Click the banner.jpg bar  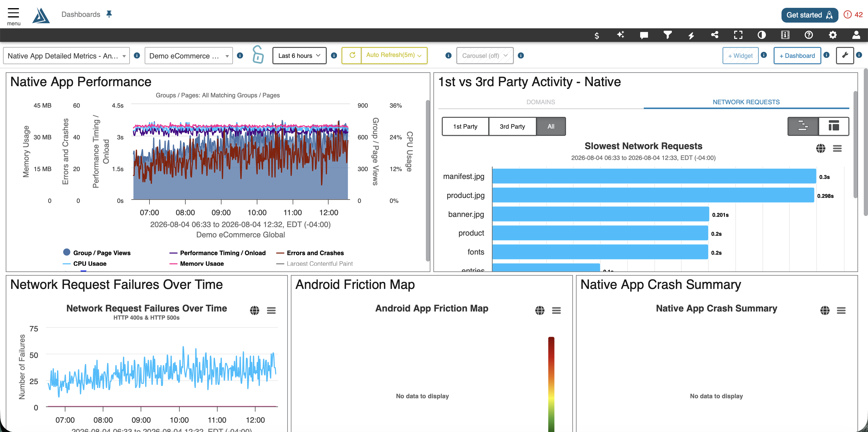(x=600, y=214)
